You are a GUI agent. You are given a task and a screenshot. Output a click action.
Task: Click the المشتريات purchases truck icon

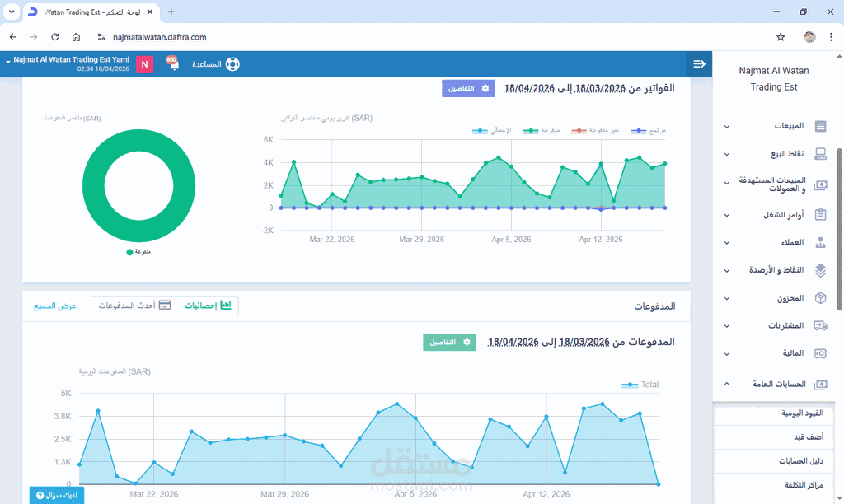click(820, 325)
